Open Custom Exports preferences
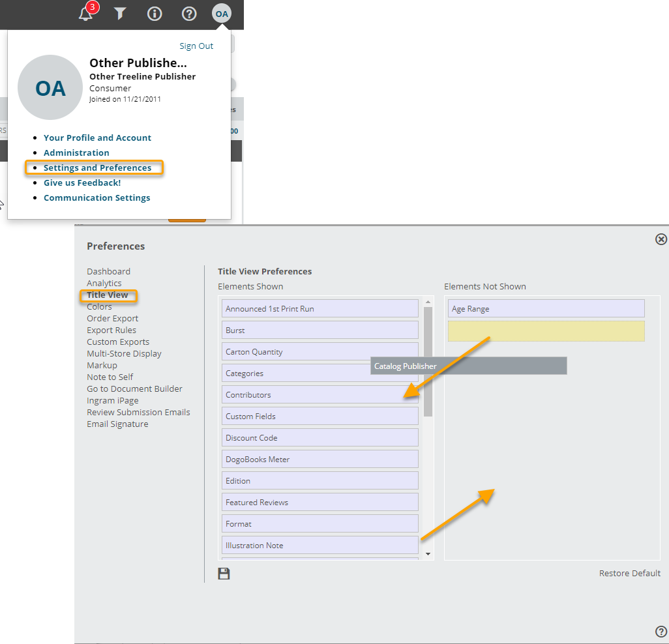 118,342
